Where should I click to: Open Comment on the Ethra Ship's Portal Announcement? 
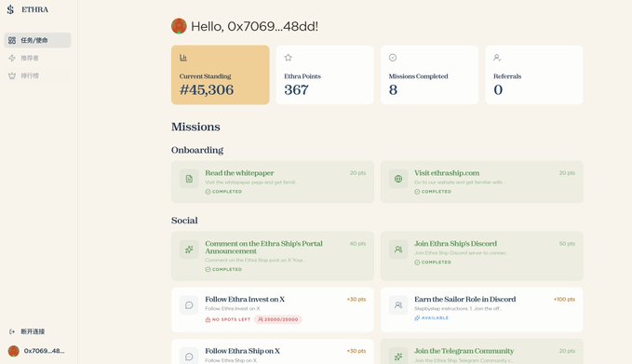(263, 247)
